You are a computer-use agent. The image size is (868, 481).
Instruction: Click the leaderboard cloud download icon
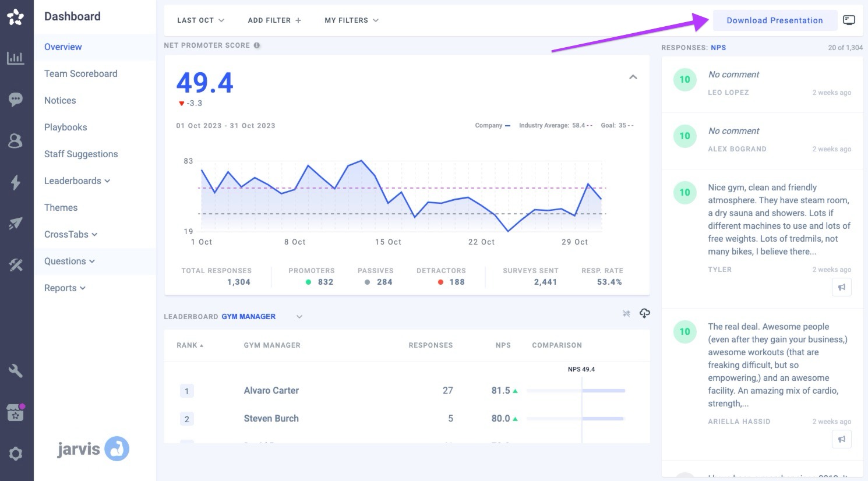(x=644, y=314)
